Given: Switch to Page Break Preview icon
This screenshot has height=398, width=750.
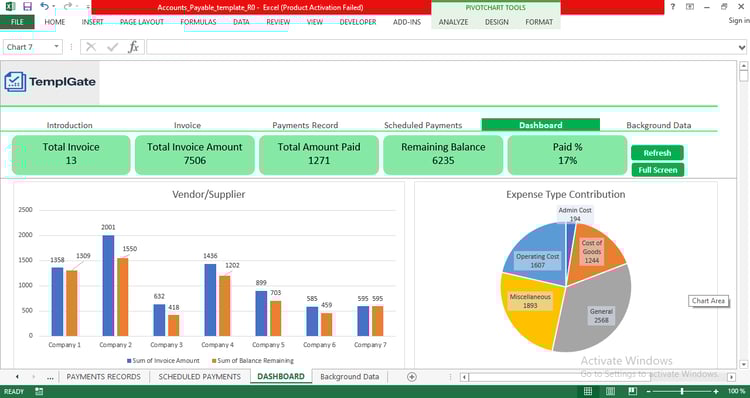Looking at the screenshot, I should (632, 391).
